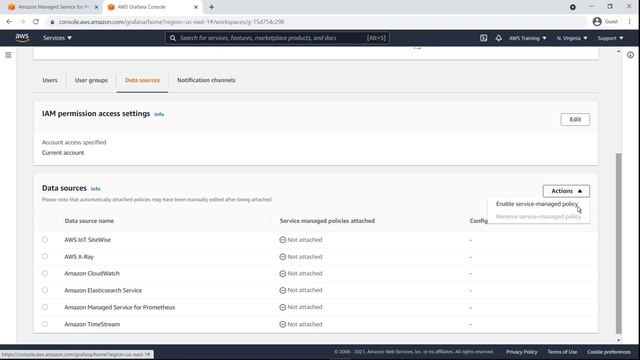Click the Data source name column header
The width and height of the screenshot is (640, 360).
coord(89,221)
